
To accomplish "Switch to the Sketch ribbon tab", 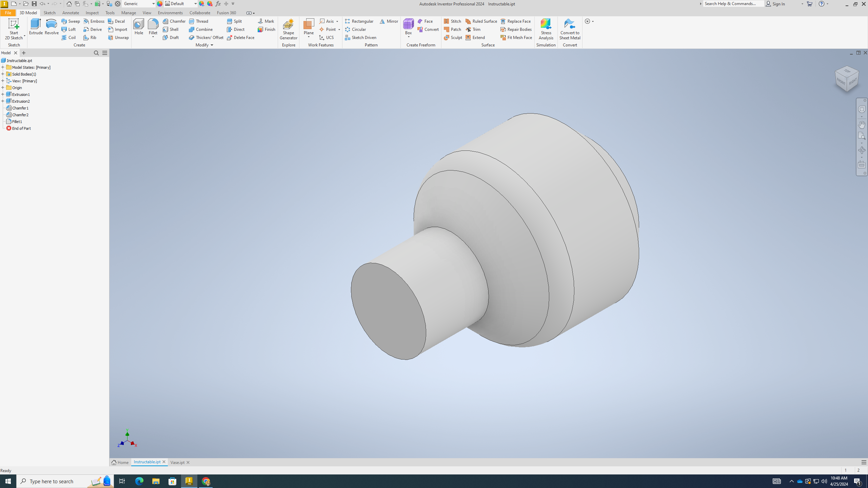I will [50, 13].
